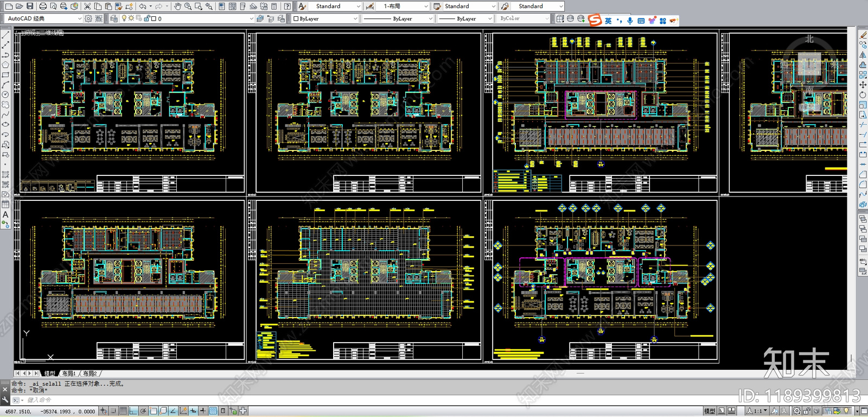Close the command line with the X button
The image size is (868, 417).
click(x=5, y=389)
